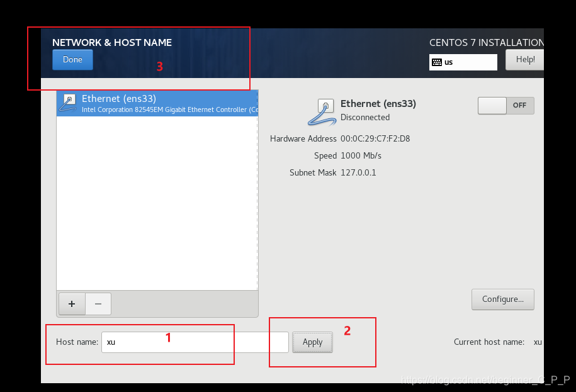Select Ethernet (ens33) in the device list
576x392 pixels.
[157, 103]
